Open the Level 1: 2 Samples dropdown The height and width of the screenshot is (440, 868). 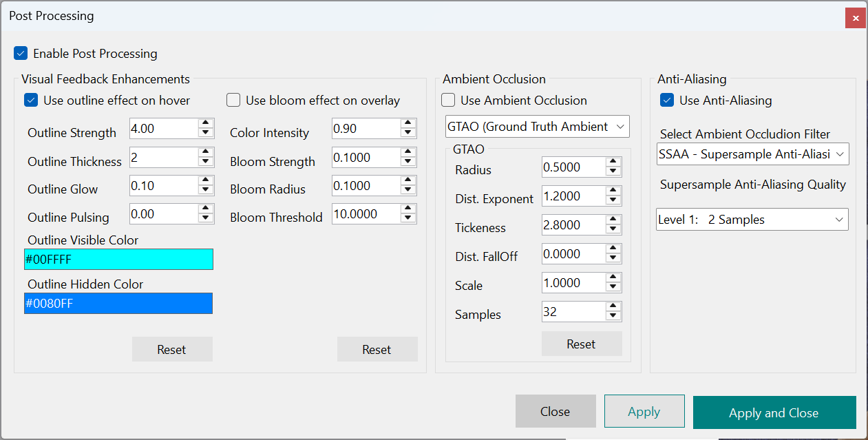point(752,220)
